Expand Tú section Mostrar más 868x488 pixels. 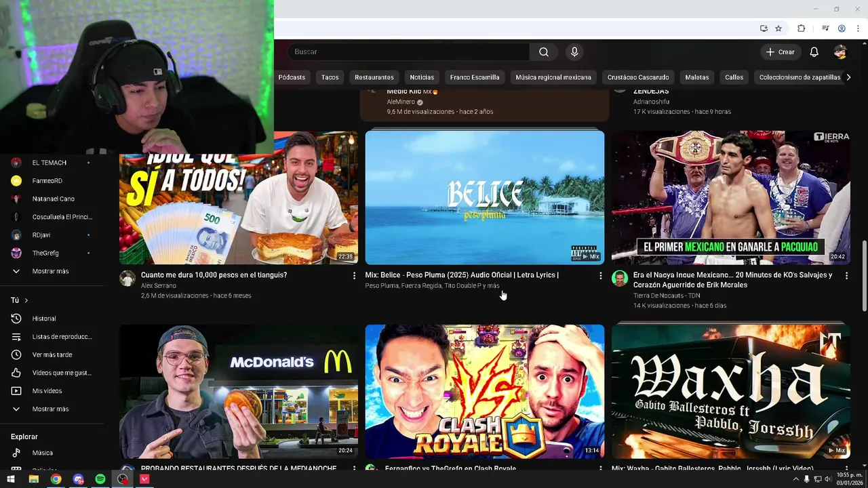[52, 409]
